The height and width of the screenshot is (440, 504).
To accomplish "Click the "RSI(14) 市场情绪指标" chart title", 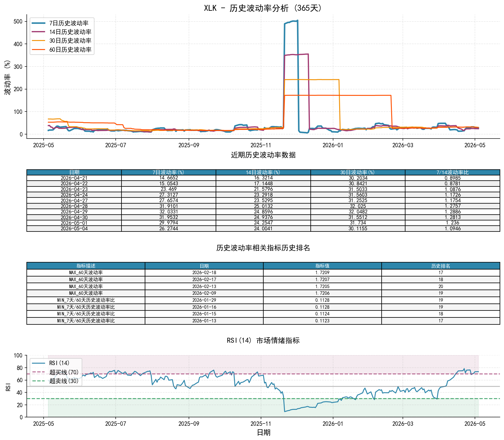I will pyautogui.click(x=263, y=340).
